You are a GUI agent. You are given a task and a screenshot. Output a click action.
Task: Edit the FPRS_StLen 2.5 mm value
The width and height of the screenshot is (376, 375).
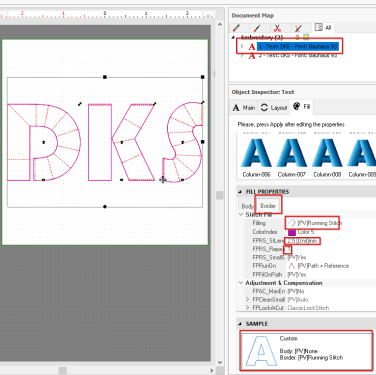click(x=302, y=241)
